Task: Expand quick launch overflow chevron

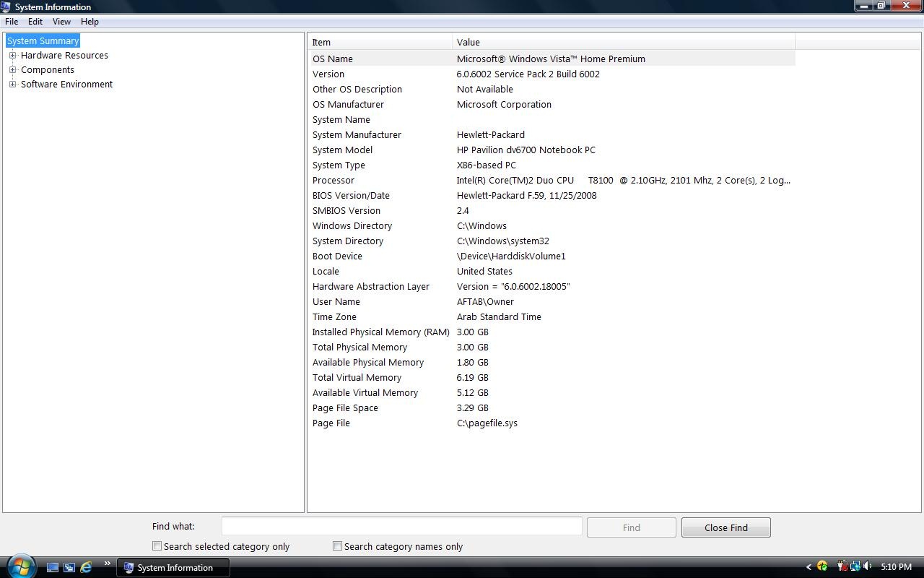Action: point(107,564)
